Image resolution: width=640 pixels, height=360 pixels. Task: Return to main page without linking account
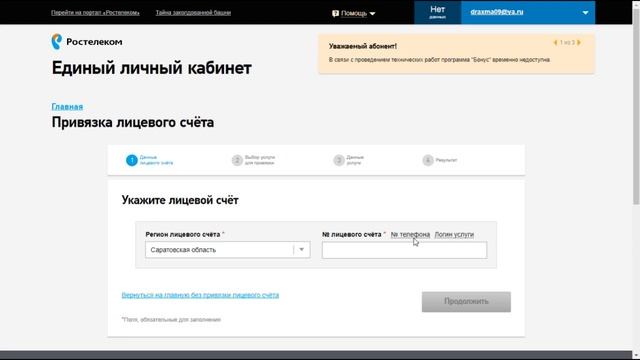(x=200, y=295)
